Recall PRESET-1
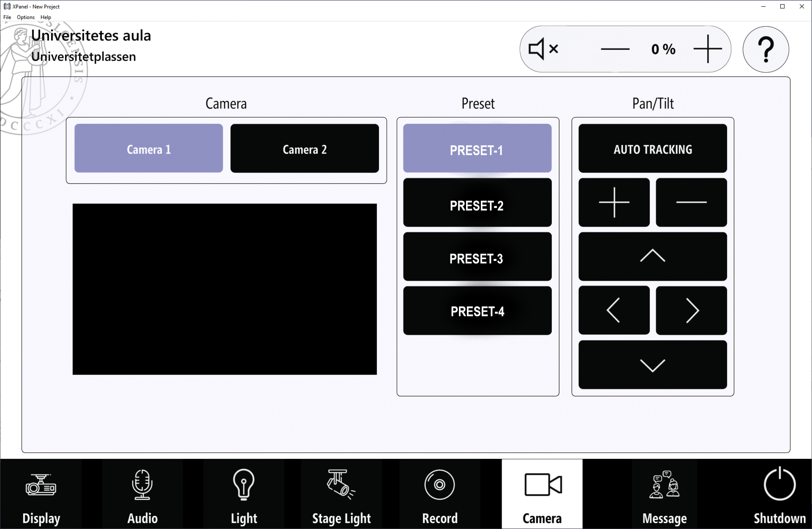This screenshot has width=812, height=529. [477, 148]
